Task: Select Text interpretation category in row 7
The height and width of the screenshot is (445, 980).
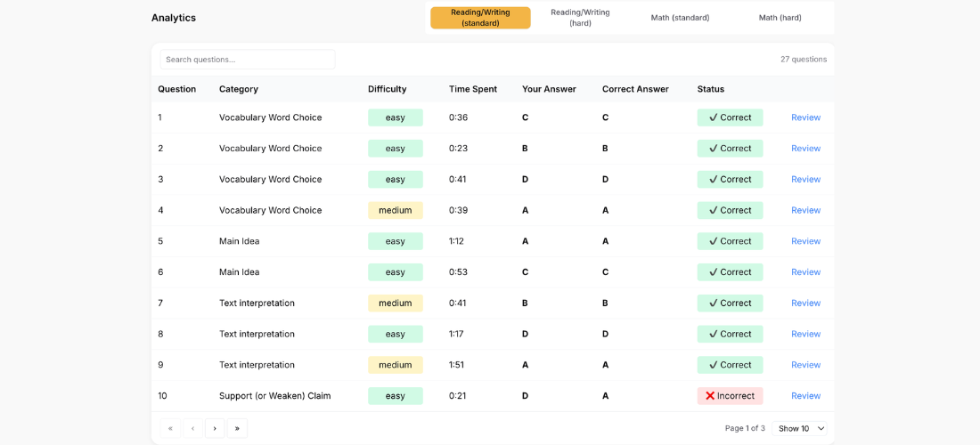Action: tap(257, 303)
